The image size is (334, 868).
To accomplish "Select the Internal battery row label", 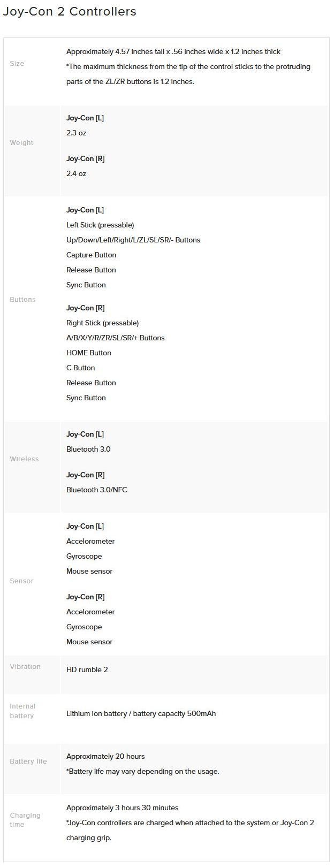I will click(x=22, y=711).
